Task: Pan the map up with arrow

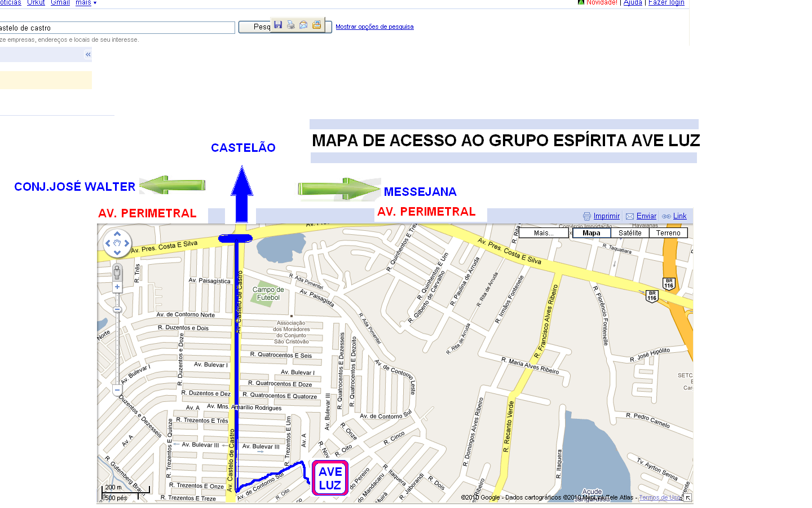Action: pos(117,234)
